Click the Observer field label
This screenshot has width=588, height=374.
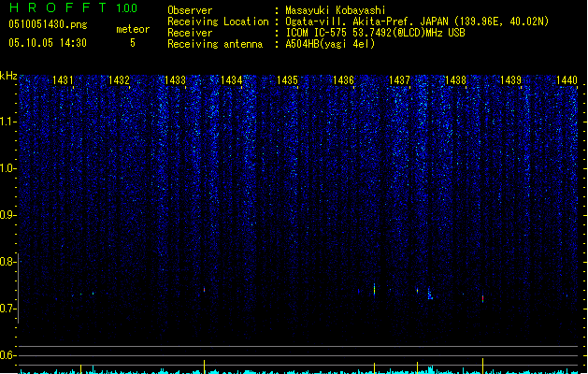click(190, 10)
